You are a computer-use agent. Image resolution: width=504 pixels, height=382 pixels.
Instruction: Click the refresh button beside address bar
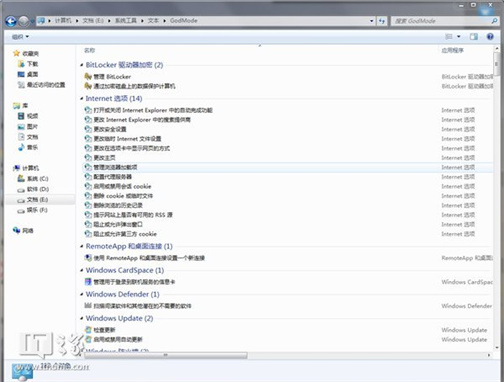[382, 21]
